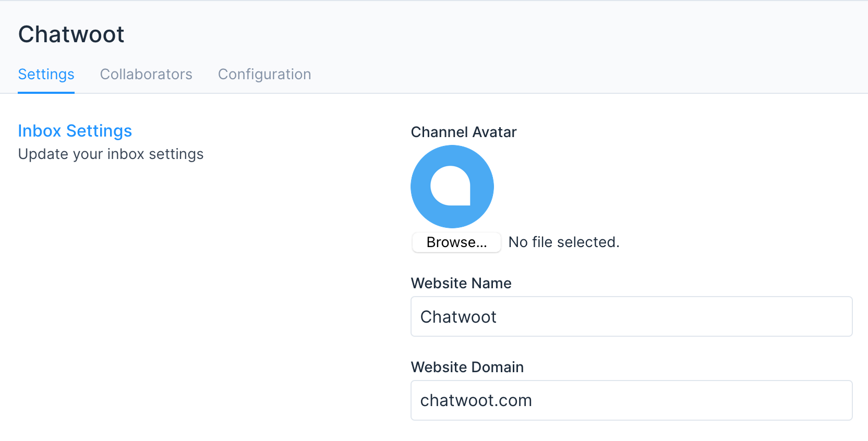Select chatwoot.com in the domain field
Image resolution: width=868 pixels, height=441 pixels.
tap(476, 400)
